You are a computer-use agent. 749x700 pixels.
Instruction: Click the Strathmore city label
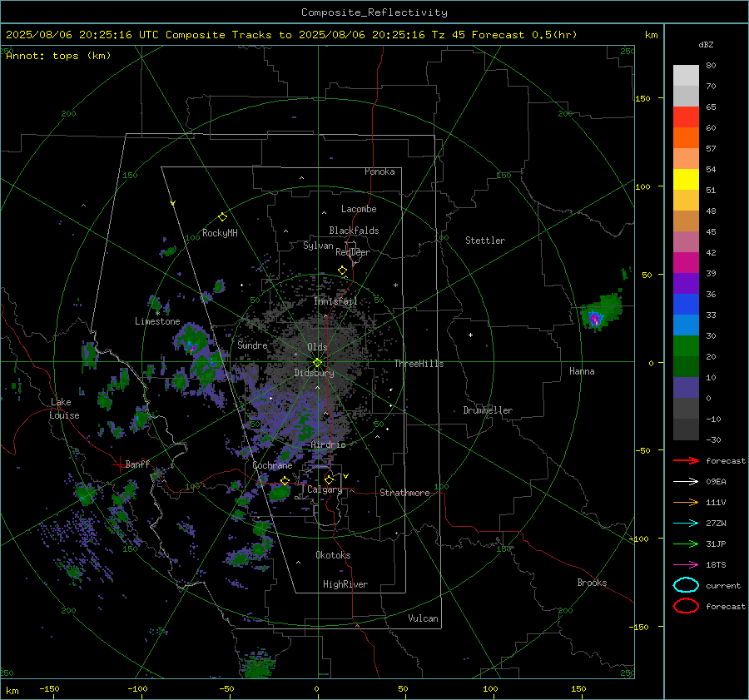tap(404, 493)
